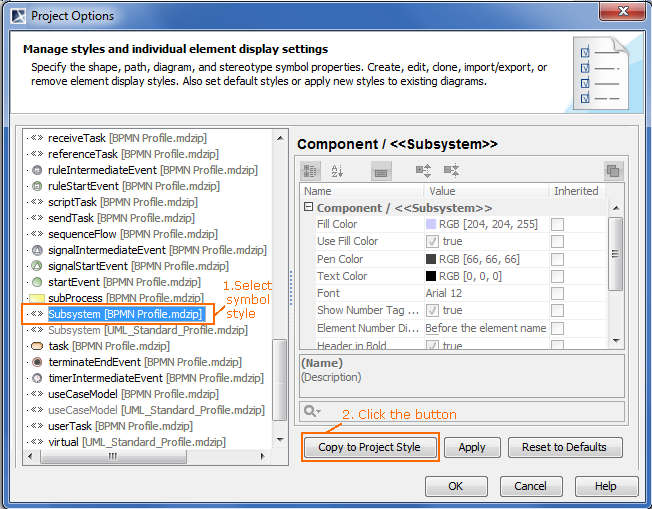Click the property search input field
Viewport: 652px width, 509px height.
(462, 412)
